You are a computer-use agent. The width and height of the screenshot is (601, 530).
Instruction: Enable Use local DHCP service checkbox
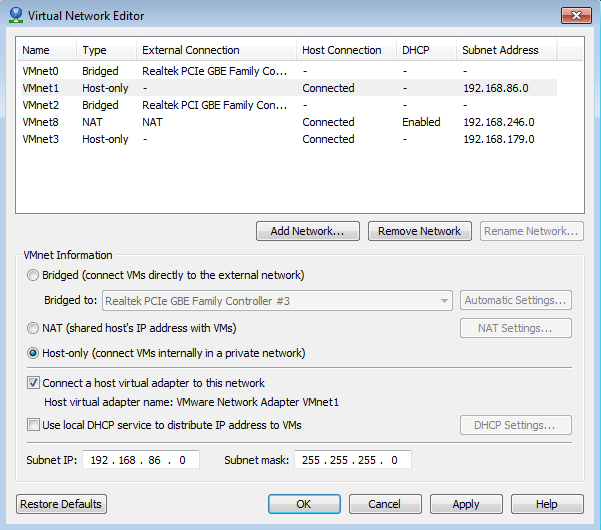pyautogui.click(x=35, y=425)
